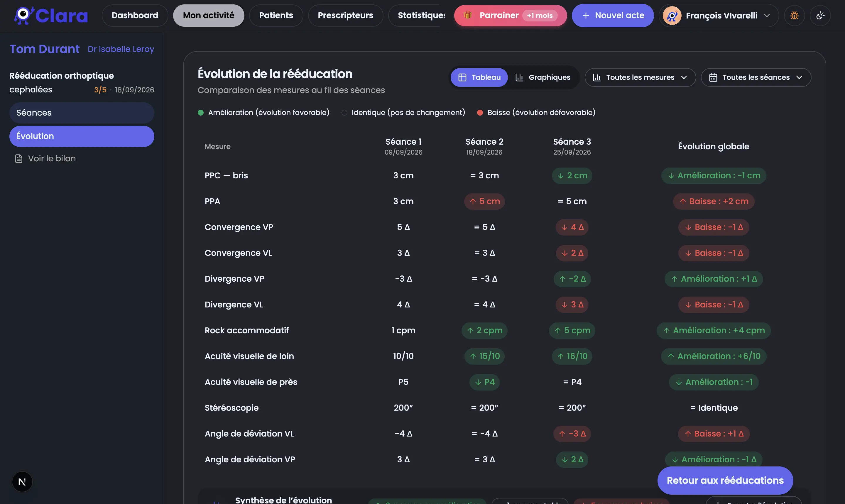Open the Clara logo home link
This screenshot has width=845, height=504.
pos(51,15)
